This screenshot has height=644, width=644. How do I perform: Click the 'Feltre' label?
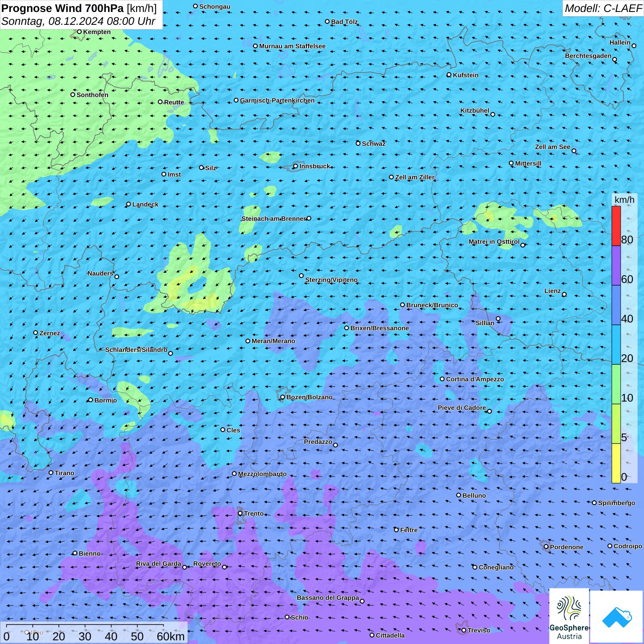408,530
